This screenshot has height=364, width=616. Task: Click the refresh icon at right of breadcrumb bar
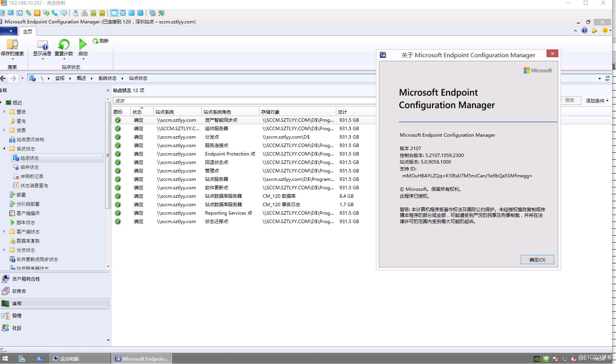pos(607,78)
